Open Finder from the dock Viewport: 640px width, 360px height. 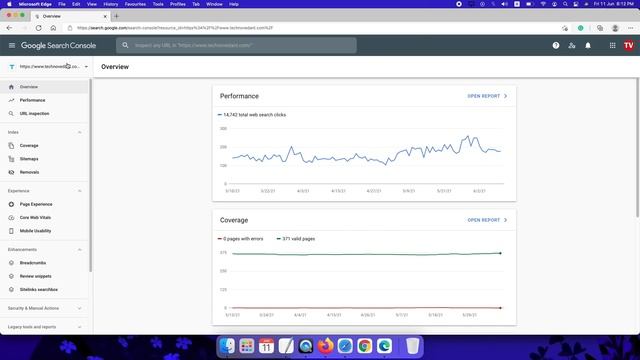227,346
